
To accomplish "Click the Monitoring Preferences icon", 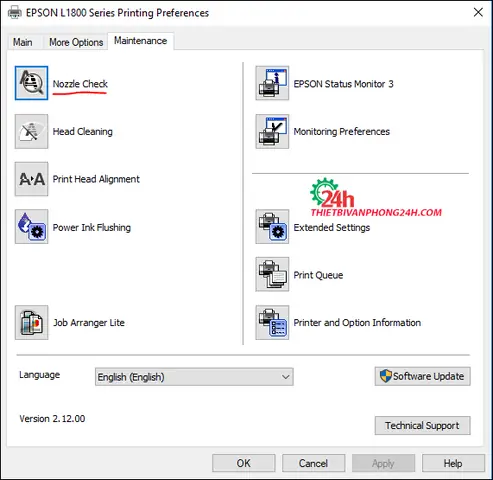I will 272,131.
